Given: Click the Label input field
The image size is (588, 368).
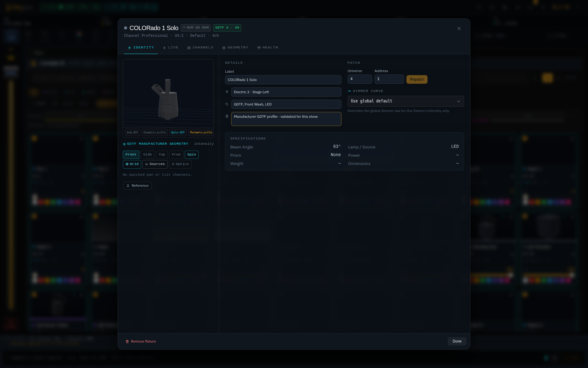Looking at the screenshot, I should click(283, 80).
